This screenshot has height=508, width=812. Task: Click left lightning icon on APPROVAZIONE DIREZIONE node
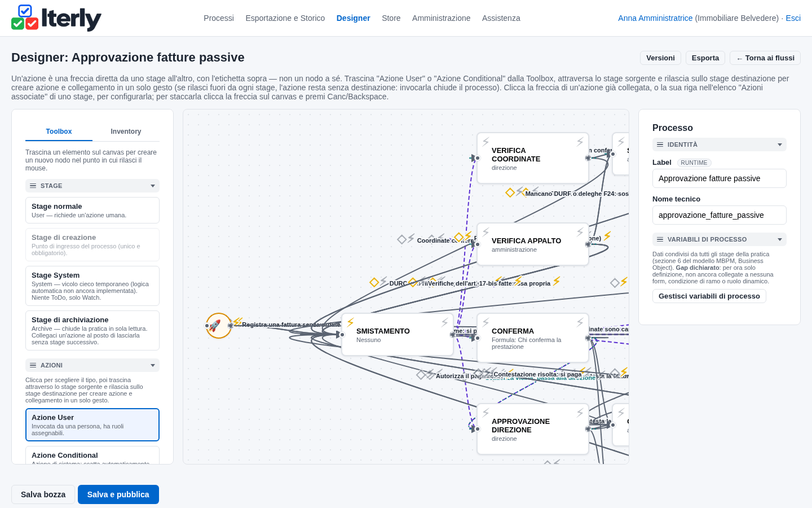pyautogui.click(x=486, y=413)
